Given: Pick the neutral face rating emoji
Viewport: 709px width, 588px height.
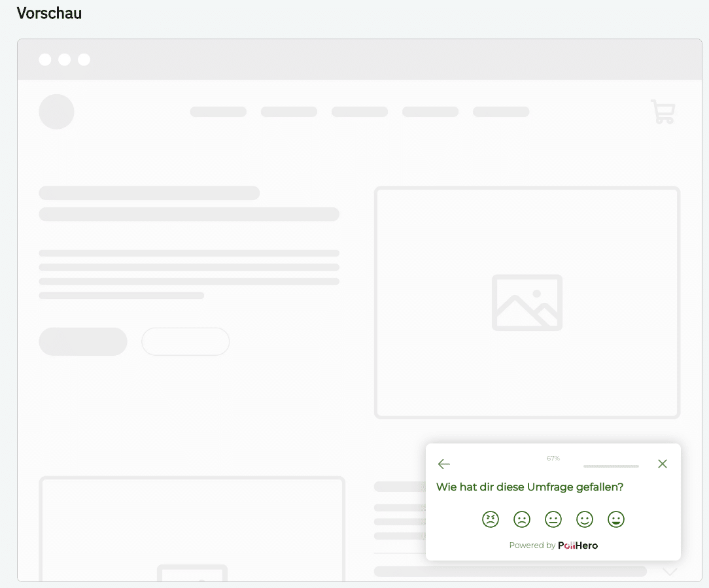Looking at the screenshot, I should (x=553, y=519).
